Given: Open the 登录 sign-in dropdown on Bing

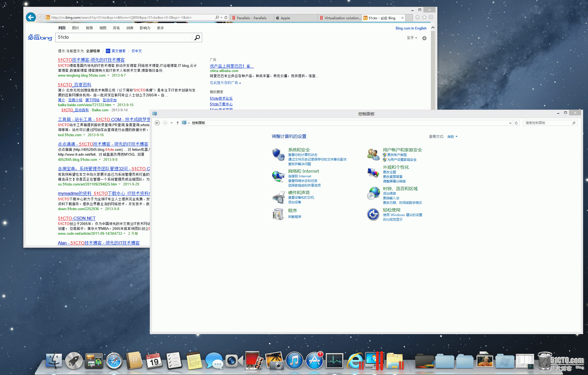Looking at the screenshot, I should 412,38.
